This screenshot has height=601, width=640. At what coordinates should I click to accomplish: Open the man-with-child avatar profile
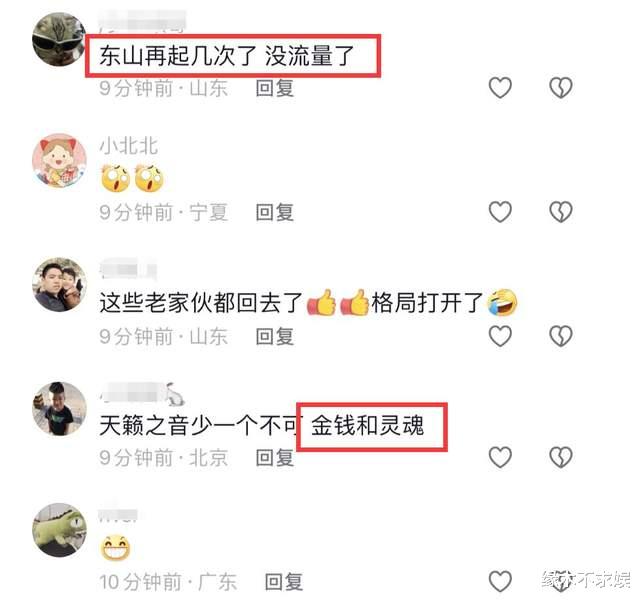pyautogui.click(x=60, y=285)
